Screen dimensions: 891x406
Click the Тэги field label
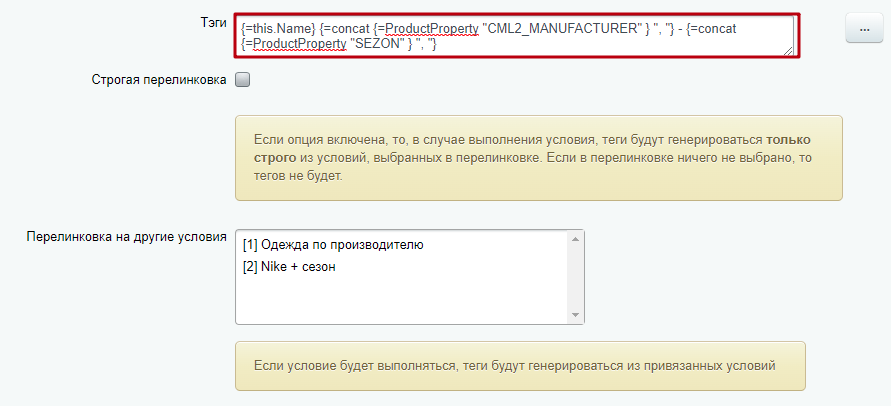tap(213, 23)
